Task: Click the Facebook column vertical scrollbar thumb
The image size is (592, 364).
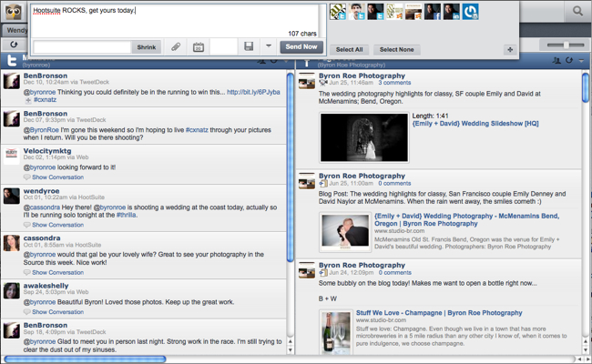Action: [586, 87]
